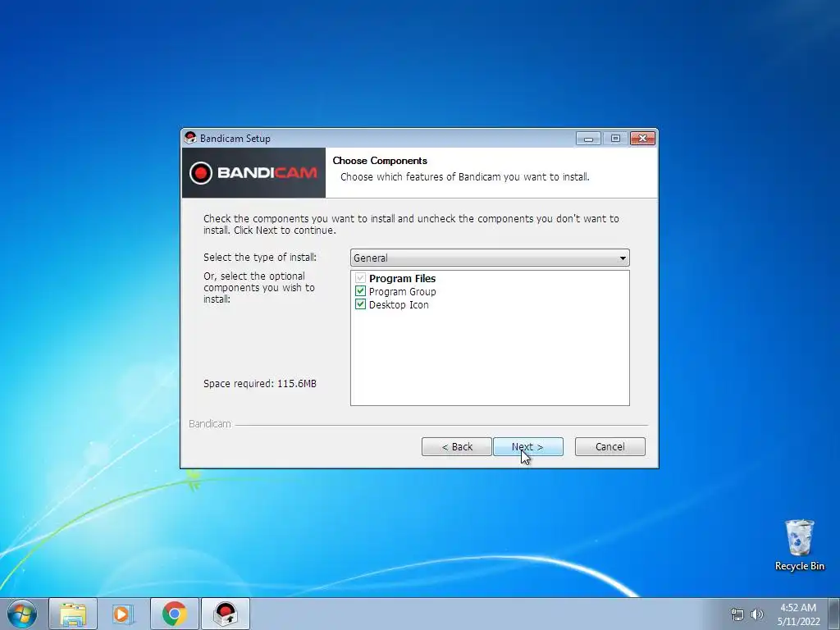Open the Windows Start menu
This screenshot has width=840, height=630.
pos(22,614)
